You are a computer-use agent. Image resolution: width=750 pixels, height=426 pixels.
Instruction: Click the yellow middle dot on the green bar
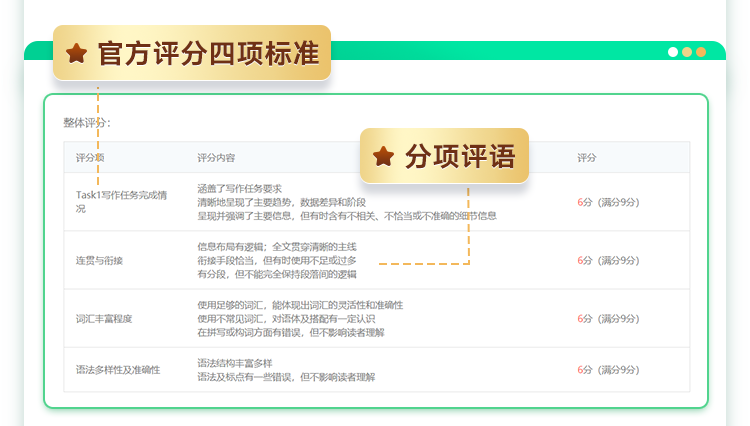pos(687,52)
